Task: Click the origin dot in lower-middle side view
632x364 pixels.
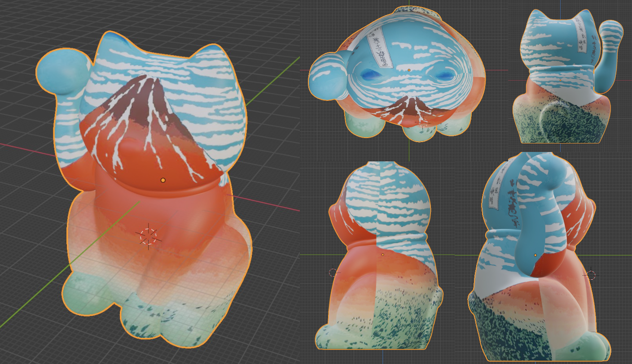Action: point(382,255)
